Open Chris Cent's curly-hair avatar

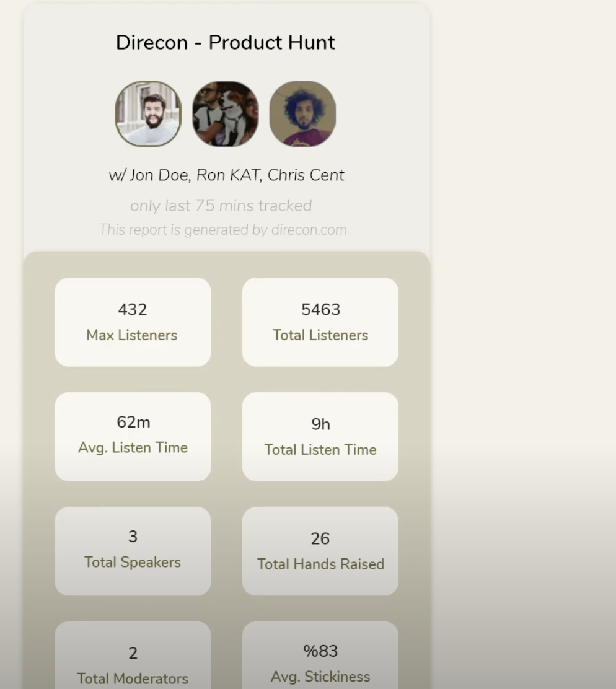click(302, 114)
